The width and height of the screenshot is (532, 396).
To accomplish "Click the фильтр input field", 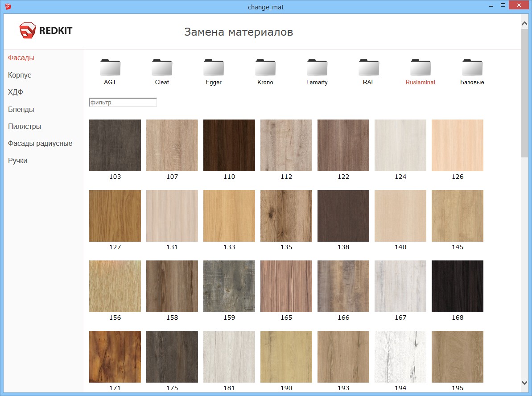I will (123, 102).
